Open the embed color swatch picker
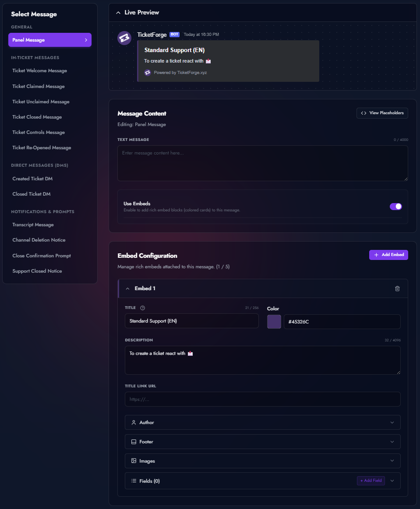The width and height of the screenshot is (420, 509). (274, 321)
